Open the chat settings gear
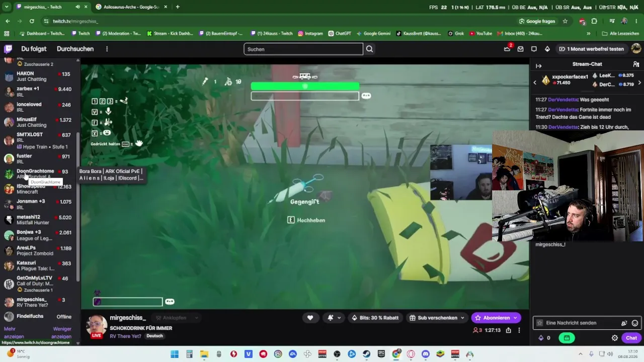This screenshot has width=644, height=362. [x=615, y=338]
